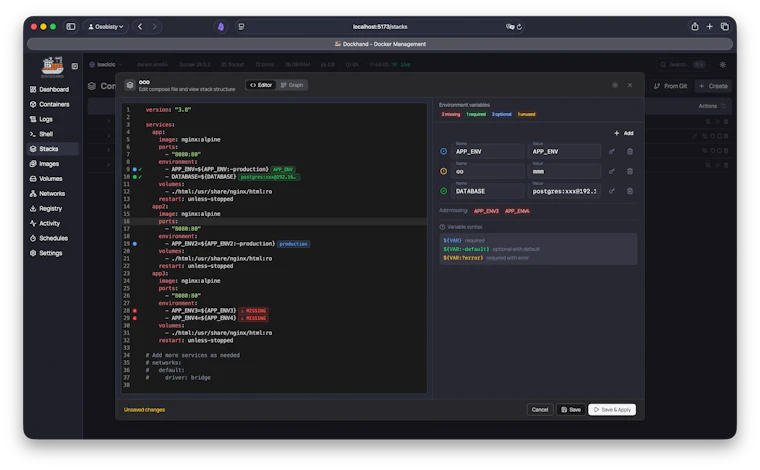Open the Shell page

pos(42,134)
